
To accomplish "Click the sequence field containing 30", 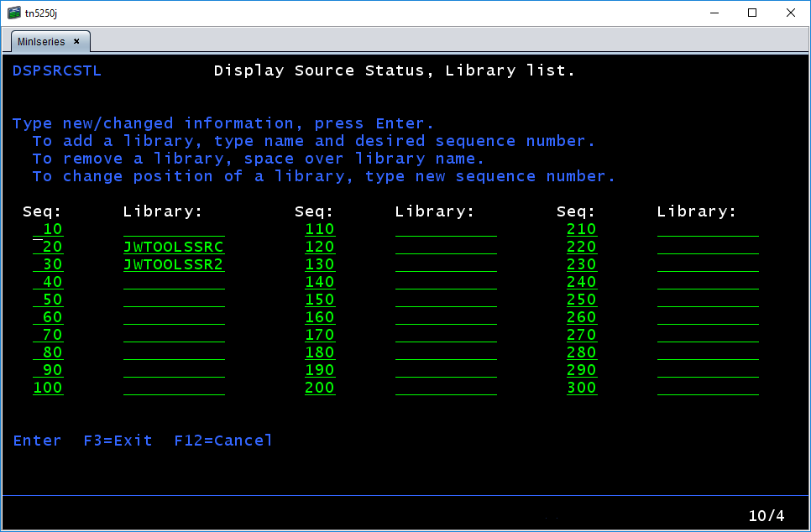I will 48,264.
